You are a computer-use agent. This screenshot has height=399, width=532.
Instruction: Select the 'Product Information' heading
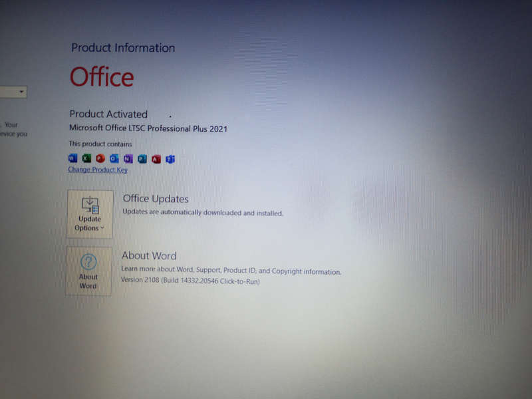pyautogui.click(x=123, y=48)
